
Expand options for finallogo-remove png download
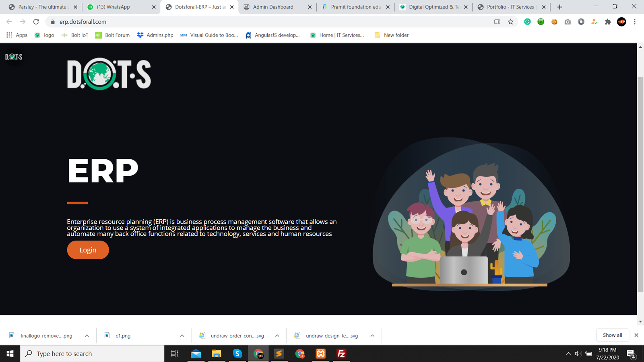[x=87, y=335]
